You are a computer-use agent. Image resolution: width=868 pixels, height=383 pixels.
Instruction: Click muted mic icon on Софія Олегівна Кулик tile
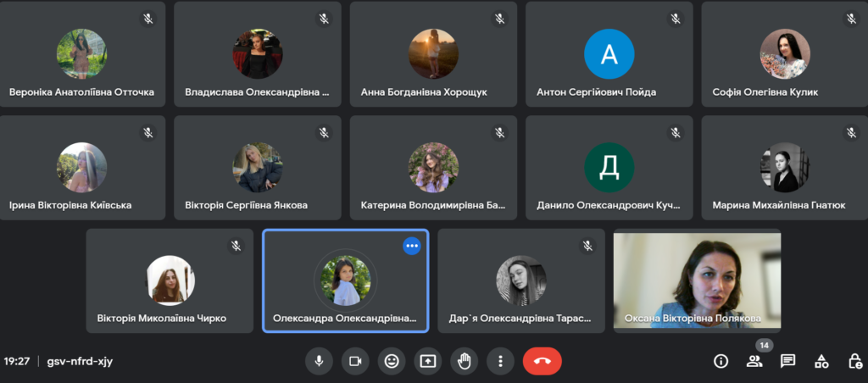pyautogui.click(x=851, y=19)
